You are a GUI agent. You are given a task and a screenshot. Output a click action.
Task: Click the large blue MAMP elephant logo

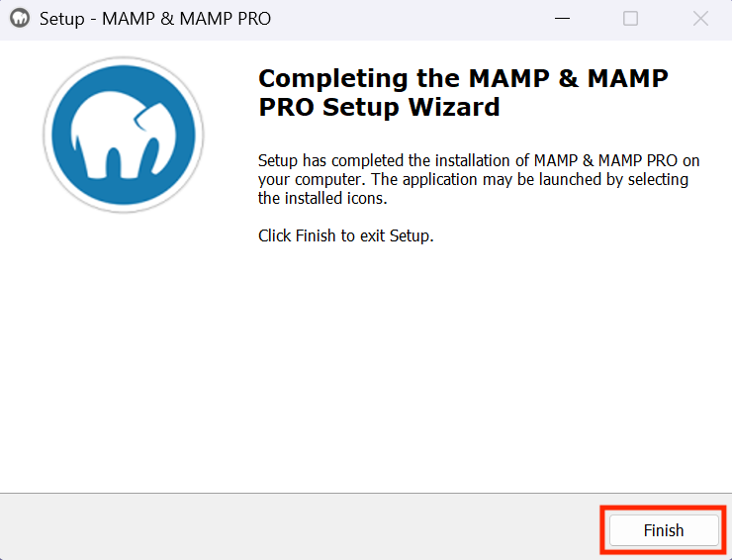124,135
